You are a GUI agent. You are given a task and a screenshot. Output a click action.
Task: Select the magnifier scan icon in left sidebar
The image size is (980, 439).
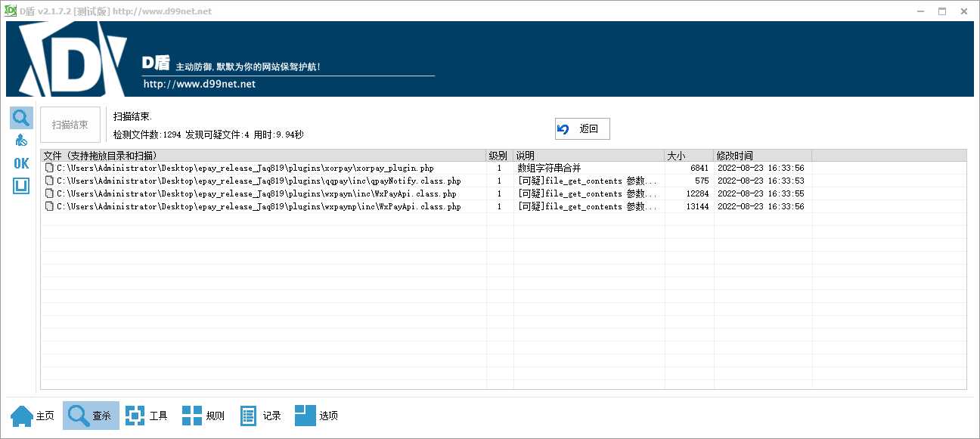point(21,118)
